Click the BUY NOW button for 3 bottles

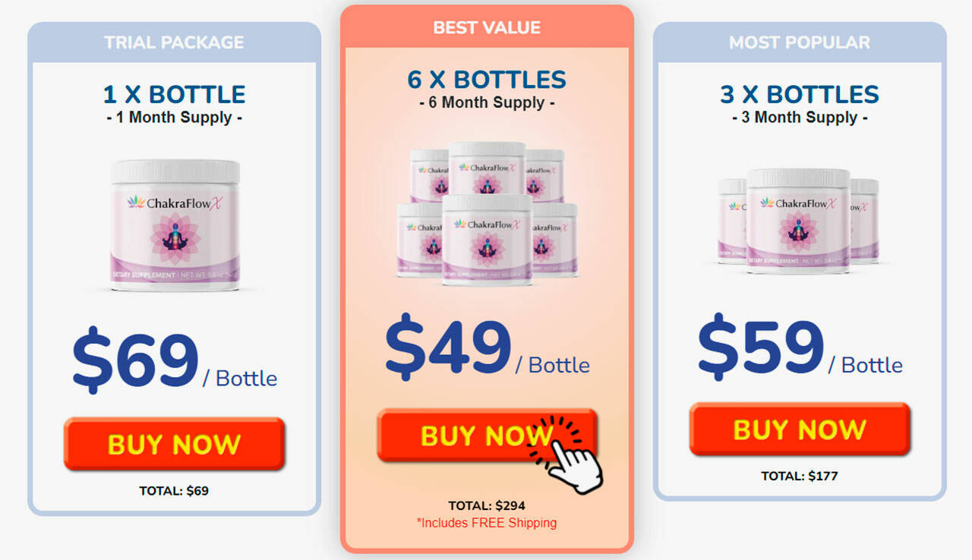(800, 429)
